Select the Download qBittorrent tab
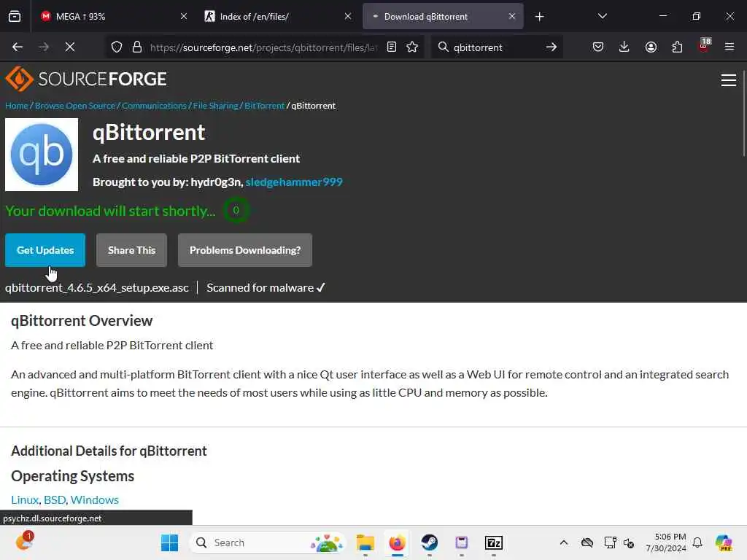The image size is (747, 560). point(443,16)
